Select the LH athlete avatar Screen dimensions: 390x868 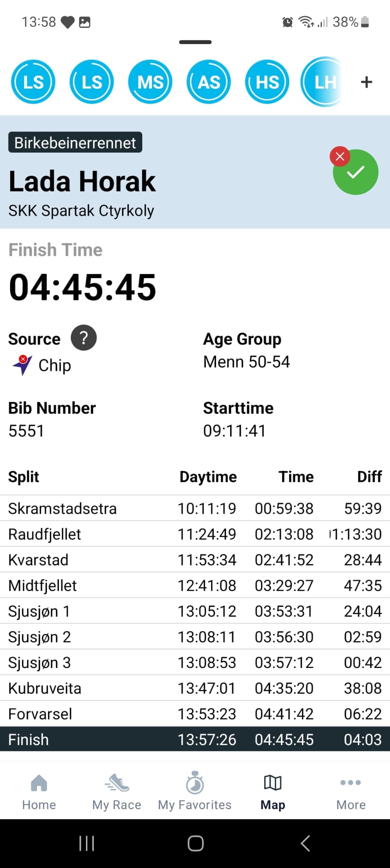point(323,82)
